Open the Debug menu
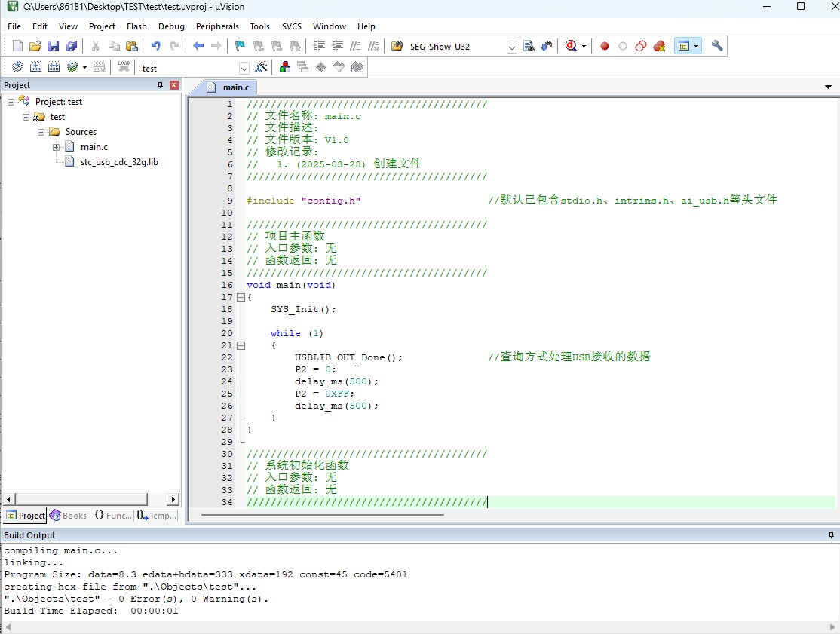This screenshot has height=634, width=840. pyautogui.click(x=171, y=26)
